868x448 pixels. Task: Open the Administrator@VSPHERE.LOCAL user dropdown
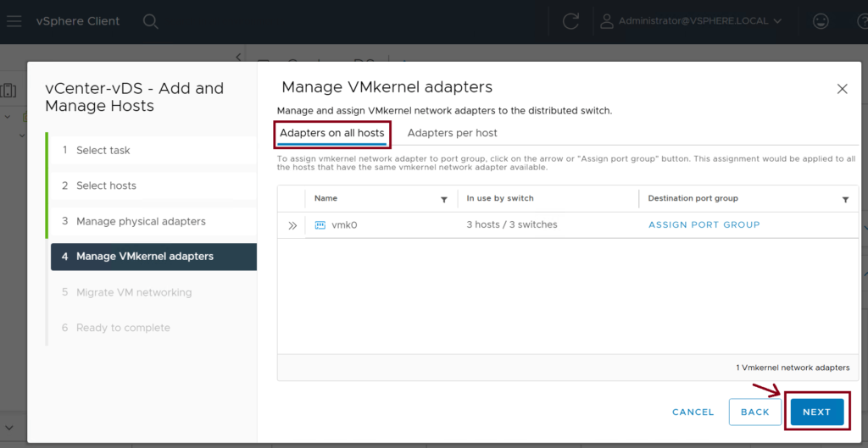pos(692,21)
